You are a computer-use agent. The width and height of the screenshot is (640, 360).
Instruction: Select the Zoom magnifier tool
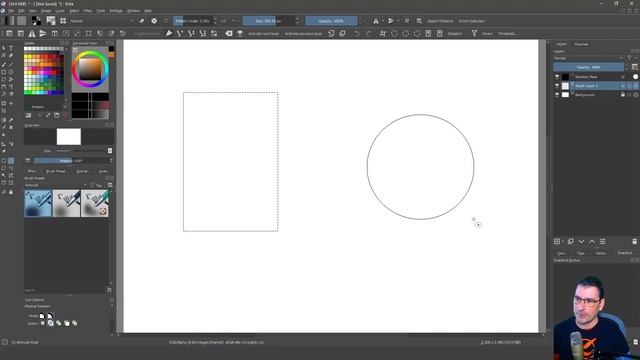4,192
